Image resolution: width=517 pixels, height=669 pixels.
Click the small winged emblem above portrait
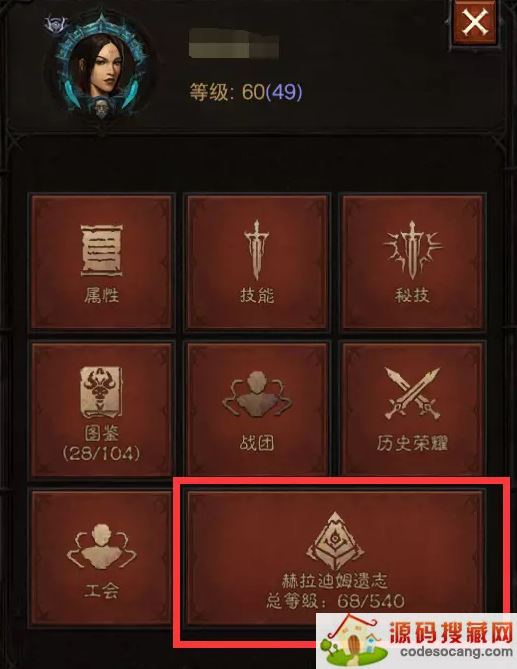pos(56,24)
